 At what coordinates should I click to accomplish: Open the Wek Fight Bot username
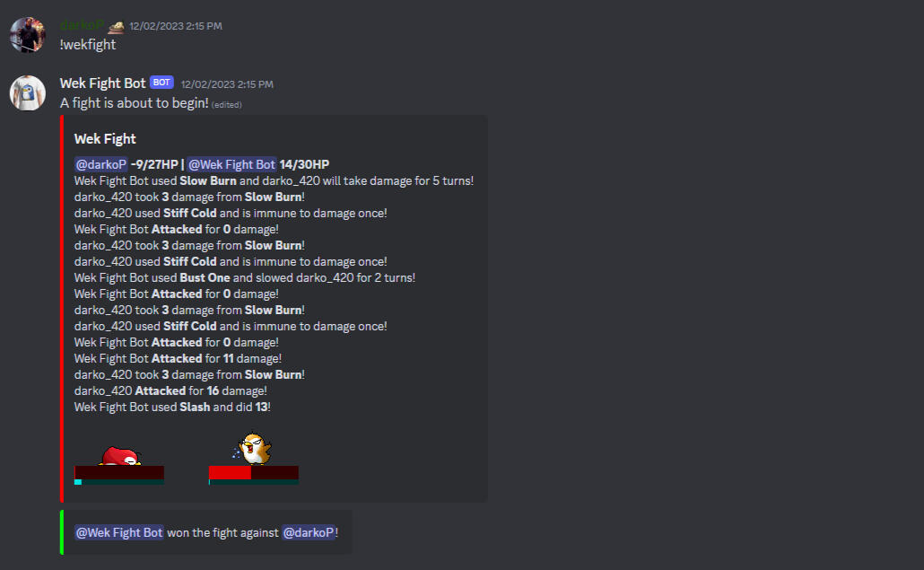(102, 83)
